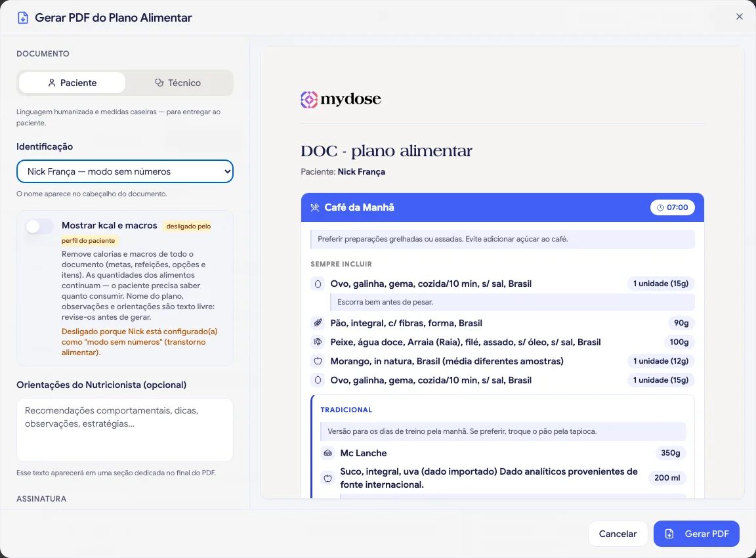Click the fruit icon beside Morango
Image resolution: width=756 pixels, height=558 pixels.
pos(318,361)
